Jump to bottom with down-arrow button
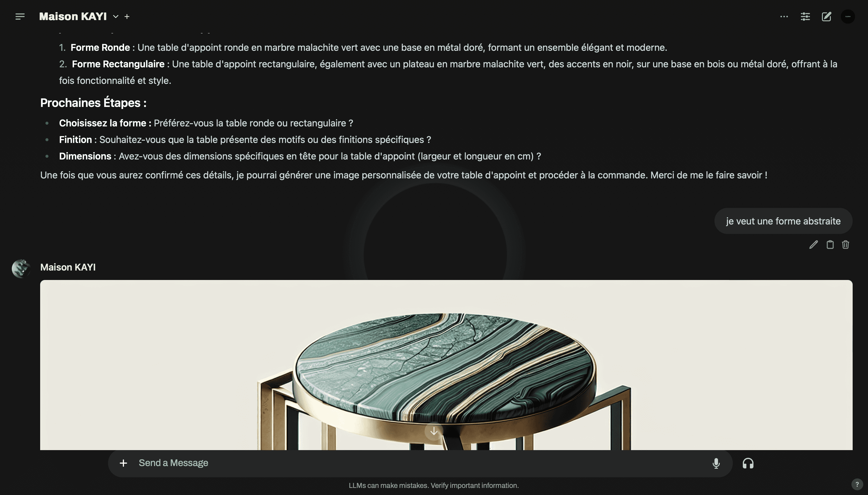The image size is (868, 495). (434, 431)
